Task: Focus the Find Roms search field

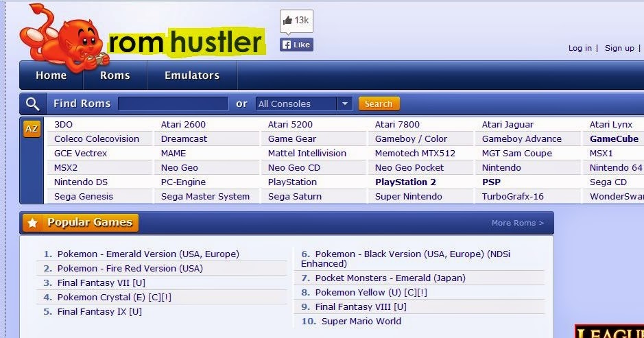Action: click(x=174, y=104)
